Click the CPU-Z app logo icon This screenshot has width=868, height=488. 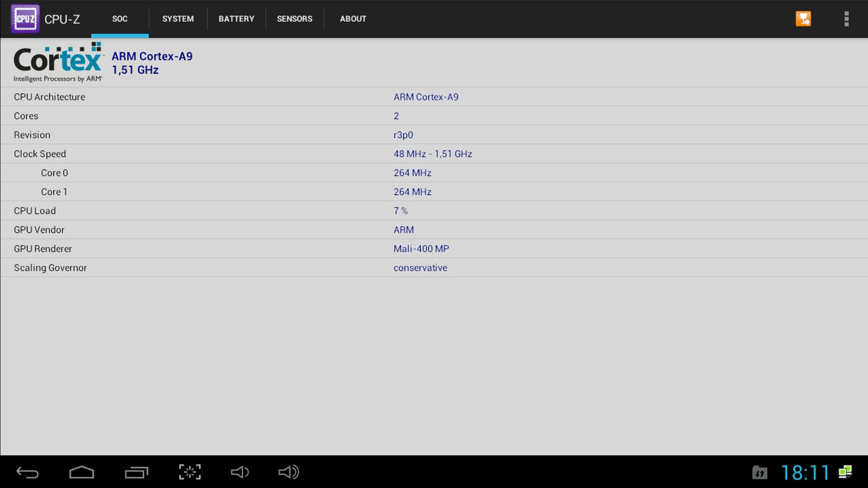point(25,19)
